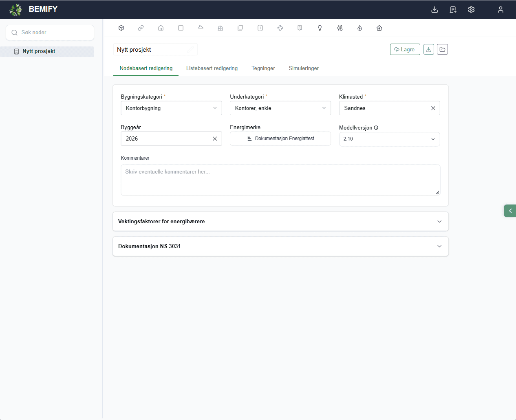Viewport: 516px width, 420px height.
Task: Open the Bygningskategori dropdown
Action: 172,108
